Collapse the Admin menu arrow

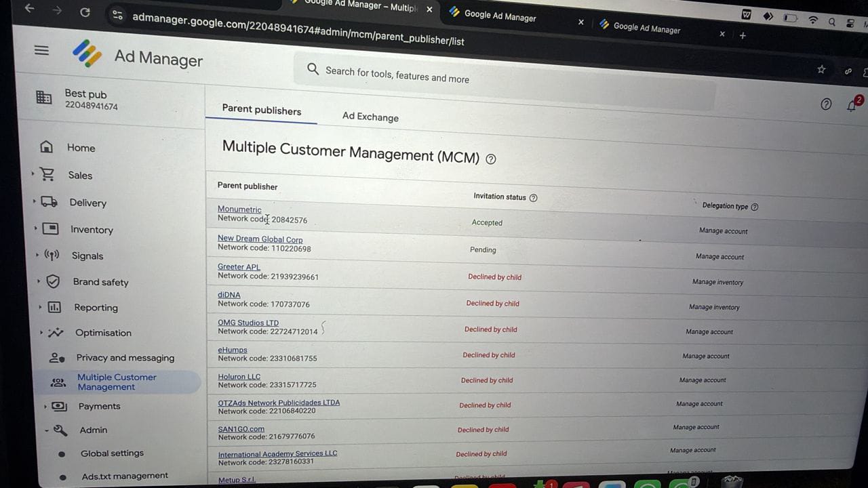pyautogui.click(x=45, y=430)
